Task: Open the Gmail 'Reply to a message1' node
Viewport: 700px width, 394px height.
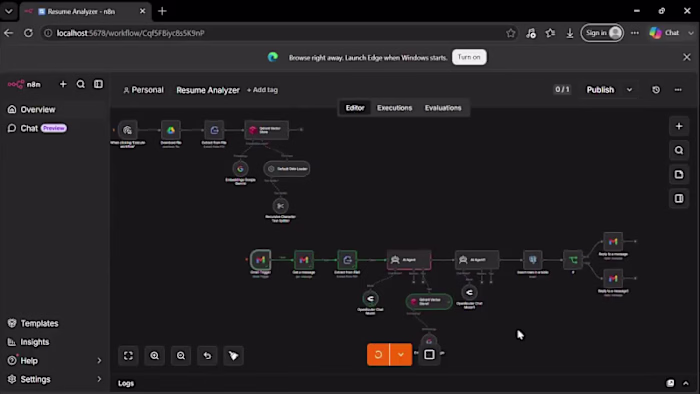Action: [613, 278]
